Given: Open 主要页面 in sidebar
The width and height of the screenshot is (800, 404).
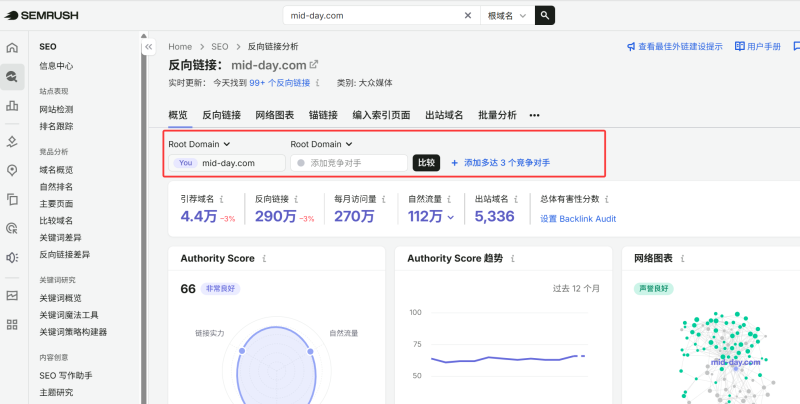Looking at the screenshot, I should point(56,204).
